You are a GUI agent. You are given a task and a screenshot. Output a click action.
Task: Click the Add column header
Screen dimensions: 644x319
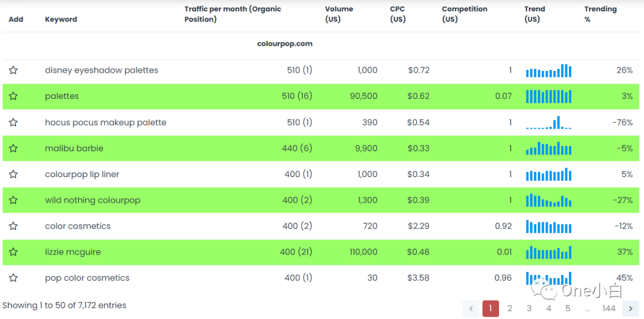pyautogui.click(x=16, y=19)
